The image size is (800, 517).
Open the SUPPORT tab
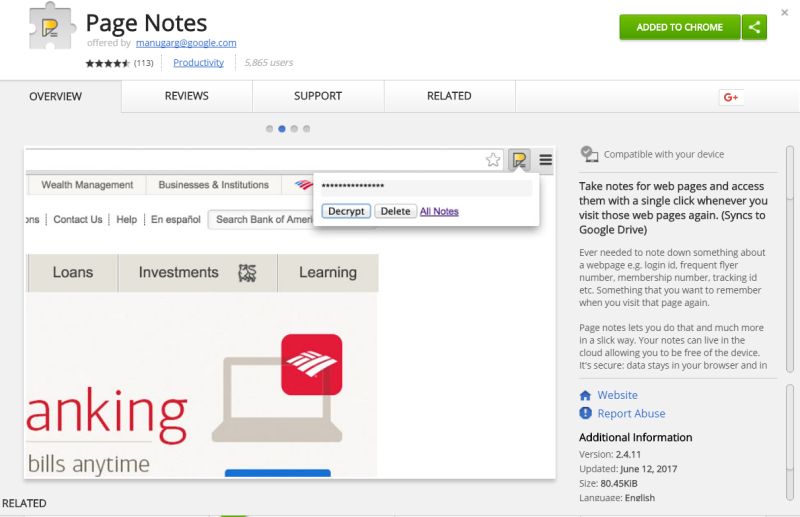(318, 96)
